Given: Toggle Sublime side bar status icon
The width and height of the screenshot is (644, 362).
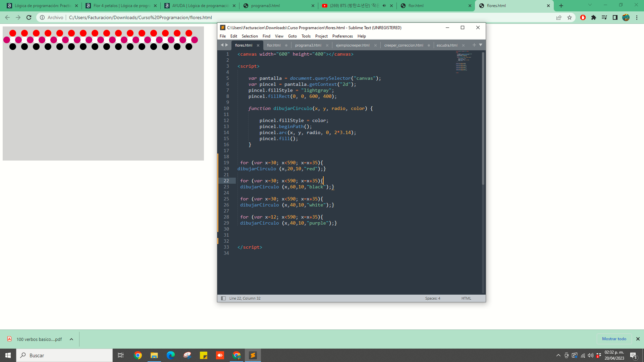Looking at the screenshot, I should [x=223, y=298].
